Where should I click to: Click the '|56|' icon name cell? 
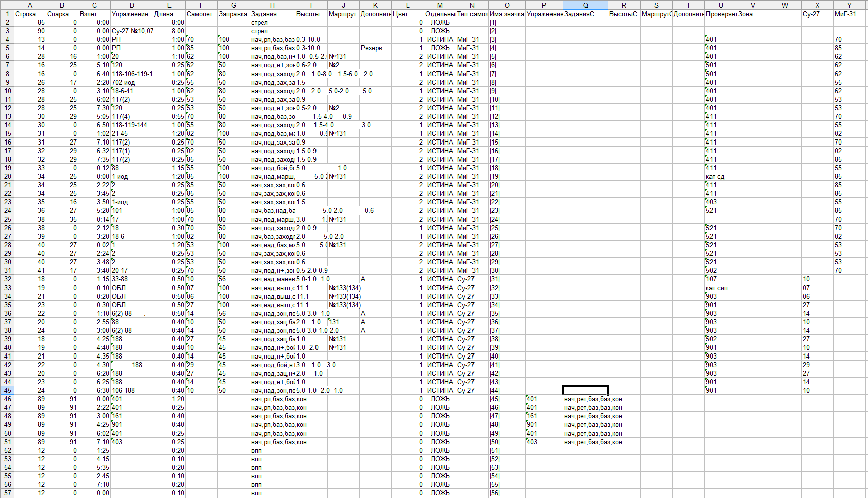coord(507,493)
